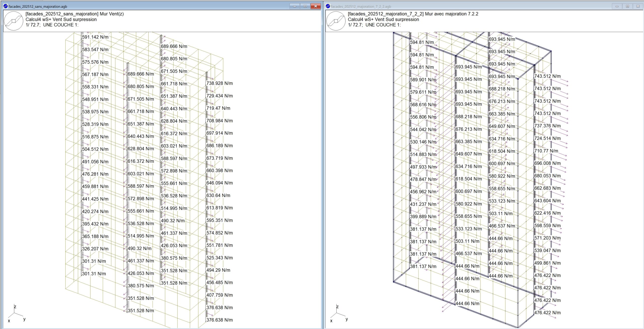The width and height of the screenshot is (644, 329).
Task: Select the 499.861 N/m load label
Action: pos(547,263)
